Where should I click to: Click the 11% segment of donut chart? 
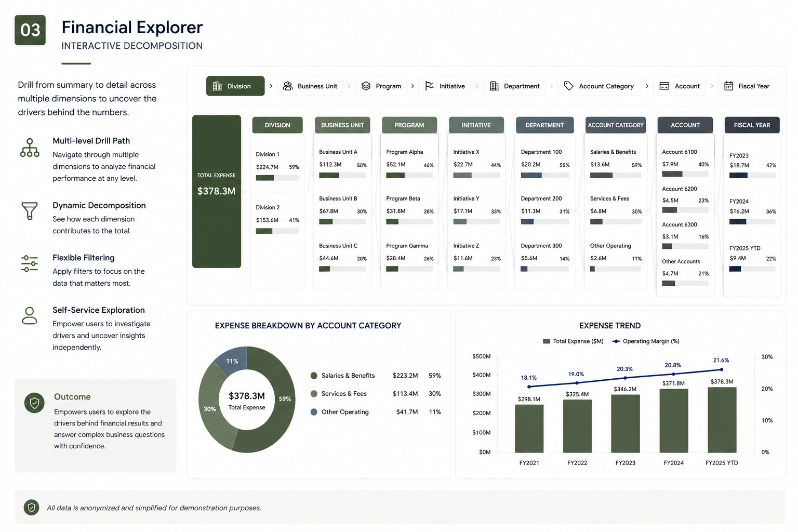click(232, 361)
